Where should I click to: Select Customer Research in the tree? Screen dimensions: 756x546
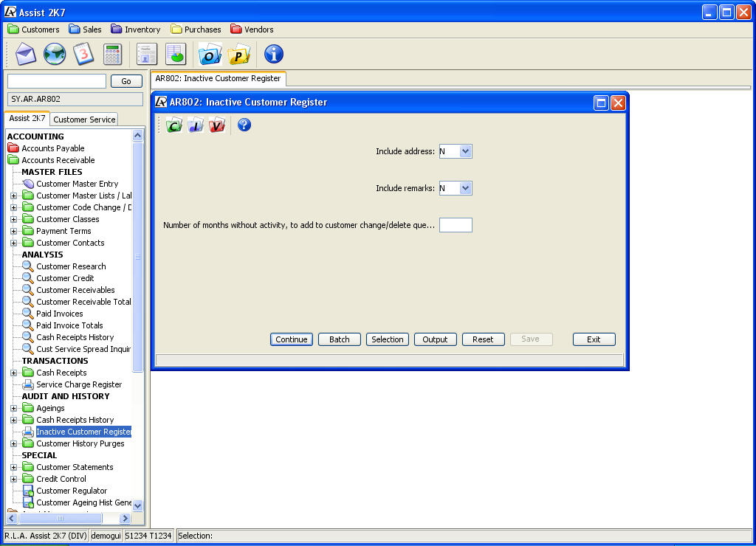click(x=71, y=266)
